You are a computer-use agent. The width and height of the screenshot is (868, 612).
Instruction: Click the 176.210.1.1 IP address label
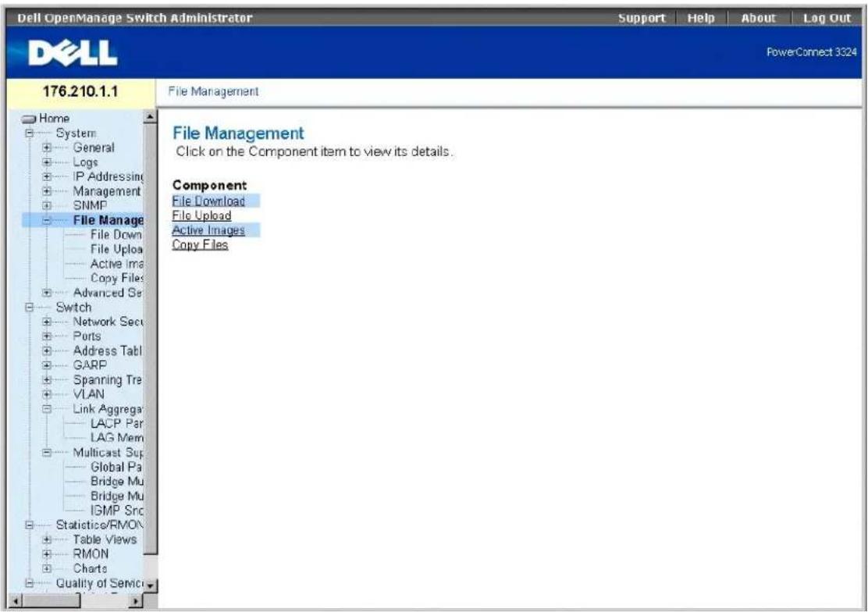tap(80, 91)
